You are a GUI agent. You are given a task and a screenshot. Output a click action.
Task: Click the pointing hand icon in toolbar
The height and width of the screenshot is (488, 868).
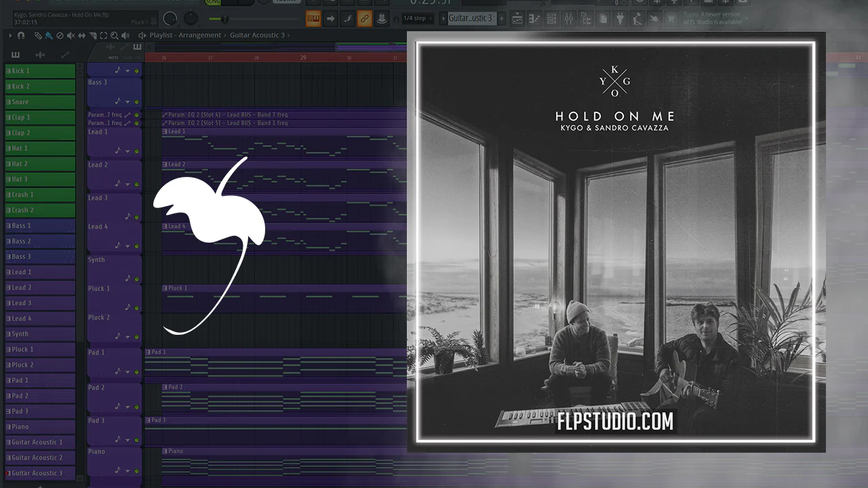point(654,18)
